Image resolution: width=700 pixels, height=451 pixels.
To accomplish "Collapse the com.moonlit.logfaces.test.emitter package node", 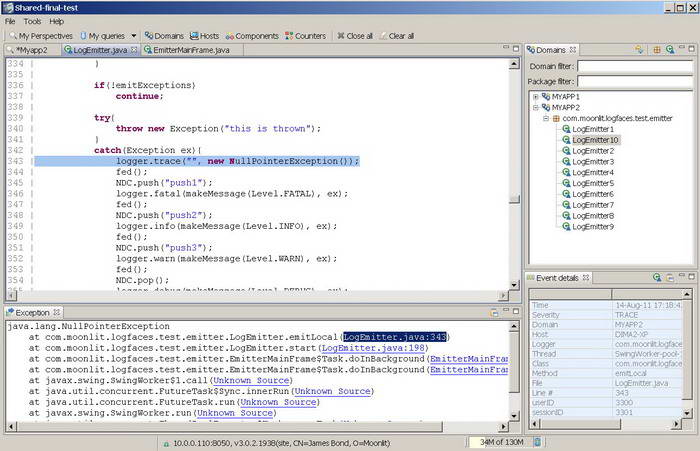I will (546, 118).
